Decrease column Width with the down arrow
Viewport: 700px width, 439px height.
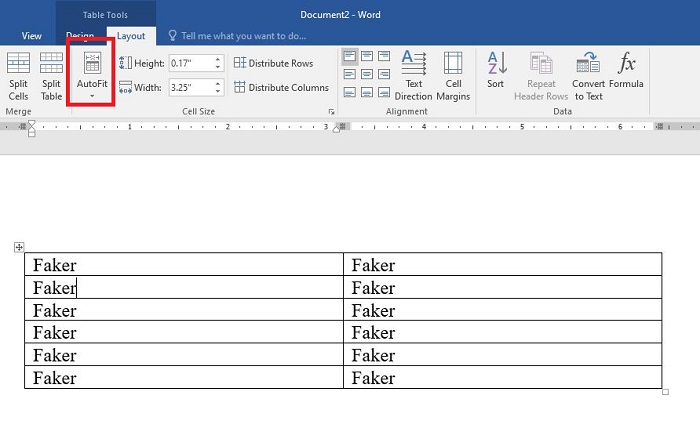pos(218,91)
